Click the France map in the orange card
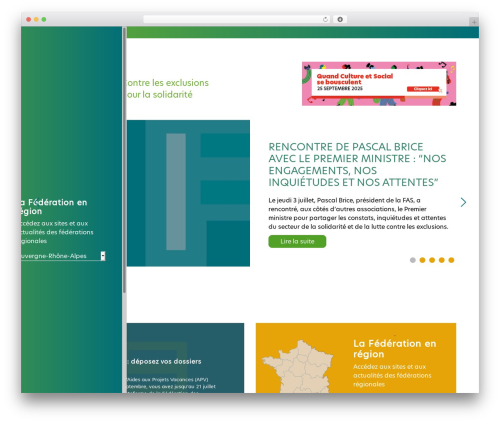 298,366
